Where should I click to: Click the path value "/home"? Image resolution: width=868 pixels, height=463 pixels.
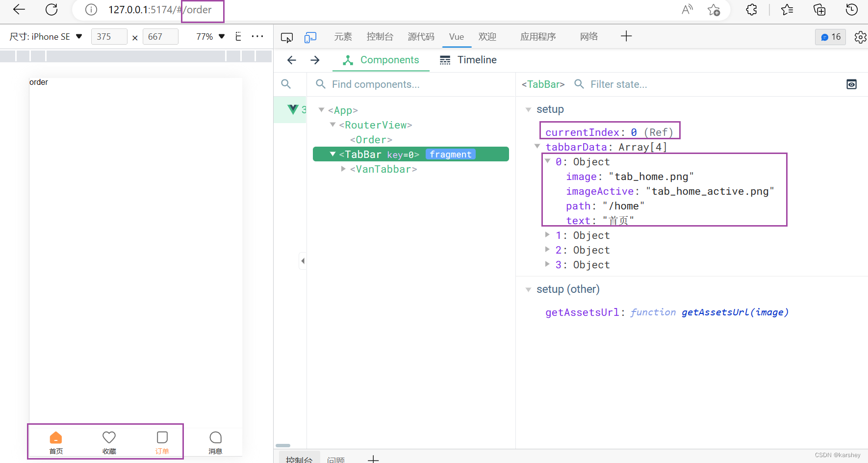point(624,206)
